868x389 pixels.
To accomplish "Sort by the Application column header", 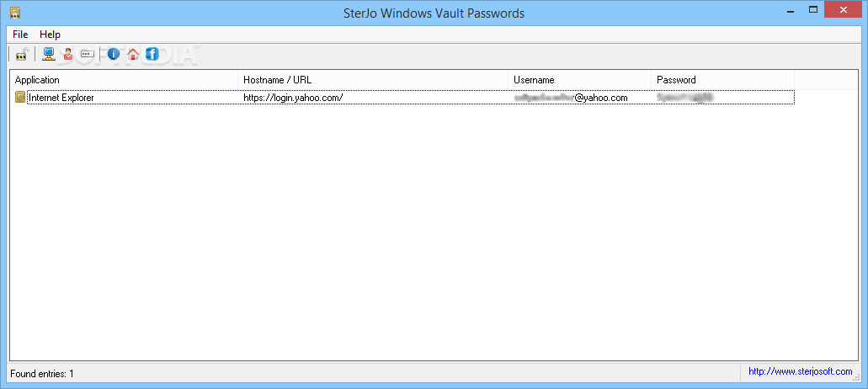I will click(124, 80).
